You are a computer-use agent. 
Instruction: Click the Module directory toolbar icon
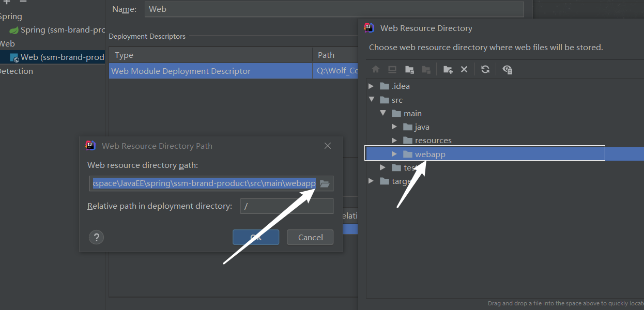click(x=426, y=69)
